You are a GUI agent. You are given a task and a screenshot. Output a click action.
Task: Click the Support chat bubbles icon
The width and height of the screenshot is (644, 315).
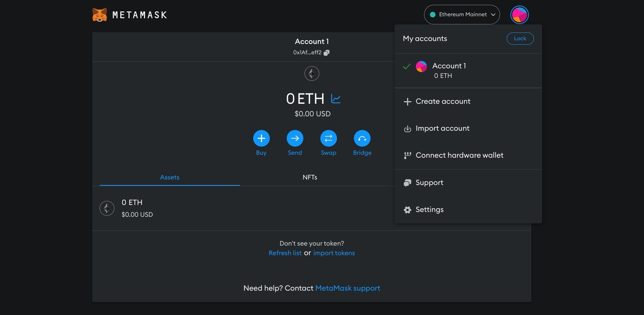407,183
